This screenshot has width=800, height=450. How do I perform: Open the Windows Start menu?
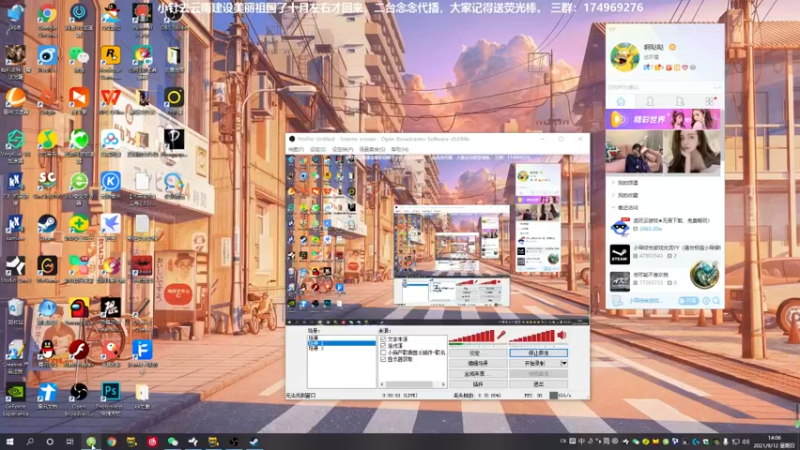click(x=10, y=441)
